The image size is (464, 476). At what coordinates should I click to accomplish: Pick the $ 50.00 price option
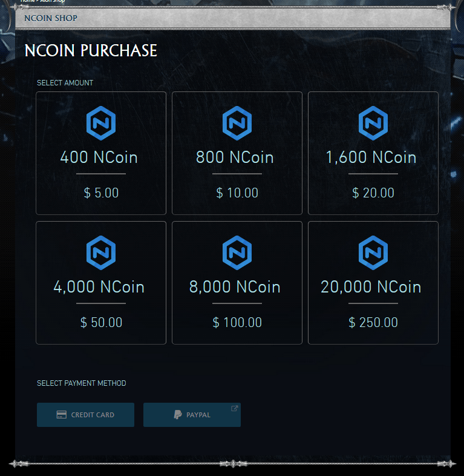[101, 323]
